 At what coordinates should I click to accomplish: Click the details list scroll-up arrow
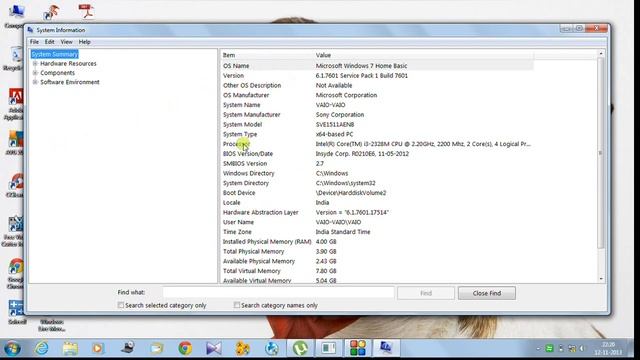pyautogui.click(x=601, y=54)
